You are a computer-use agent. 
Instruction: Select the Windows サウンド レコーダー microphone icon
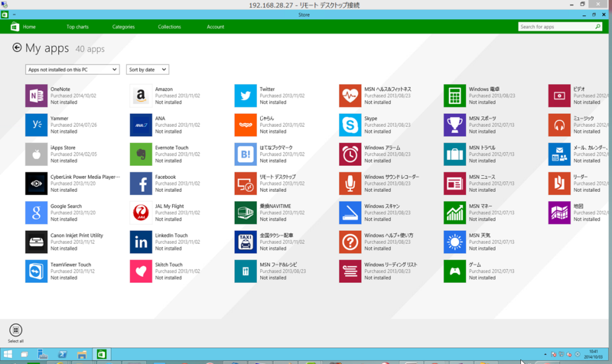(x=350, y=184)
